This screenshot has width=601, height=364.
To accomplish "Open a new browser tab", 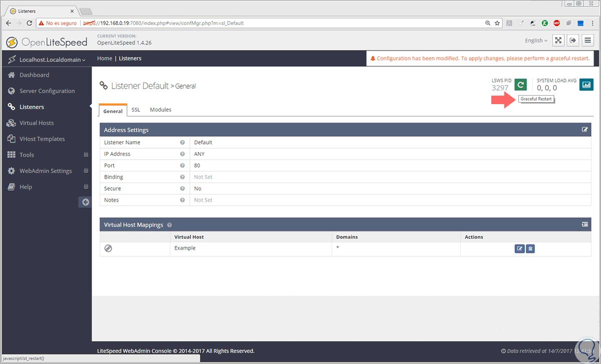I will point(86,11).
